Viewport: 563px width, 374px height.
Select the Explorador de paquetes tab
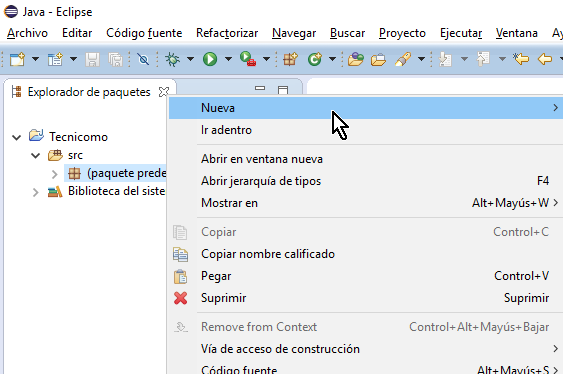[x=89, y=92]
